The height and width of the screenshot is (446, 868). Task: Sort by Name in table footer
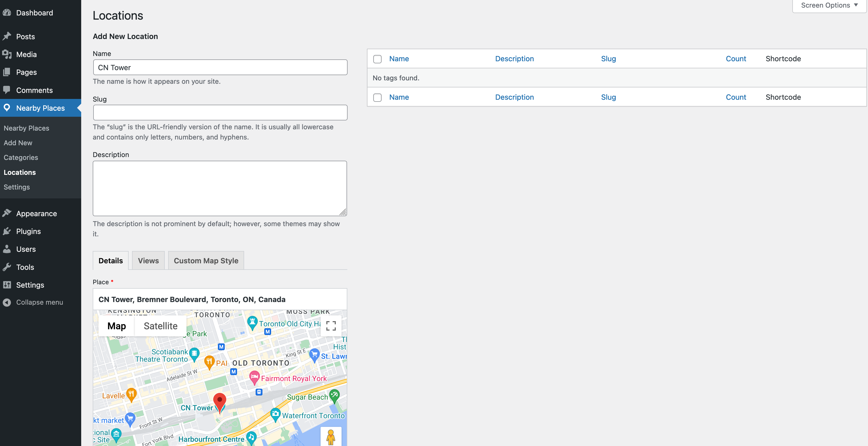[399, 97]
